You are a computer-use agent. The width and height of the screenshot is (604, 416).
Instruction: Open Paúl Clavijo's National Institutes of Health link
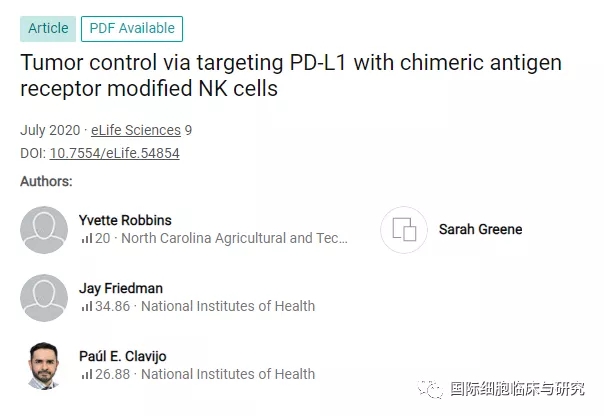point(228,374)
